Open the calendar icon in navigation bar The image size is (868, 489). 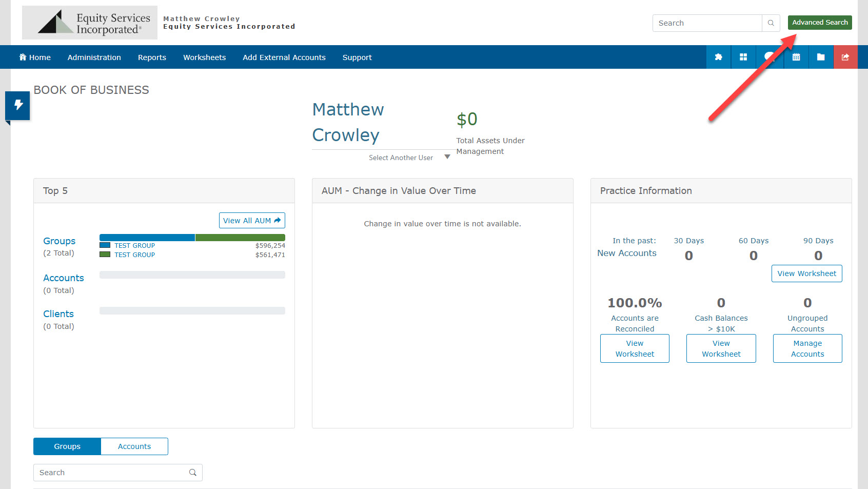[796, 57]
